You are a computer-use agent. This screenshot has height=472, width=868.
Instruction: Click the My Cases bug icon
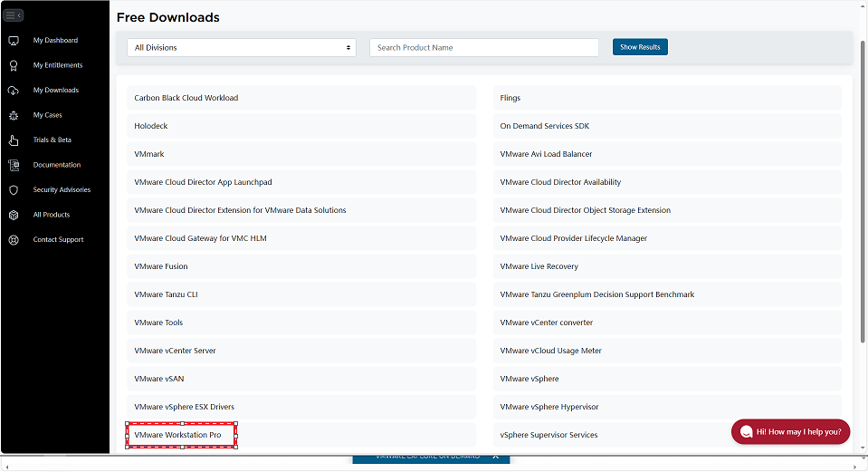(14, 115)
